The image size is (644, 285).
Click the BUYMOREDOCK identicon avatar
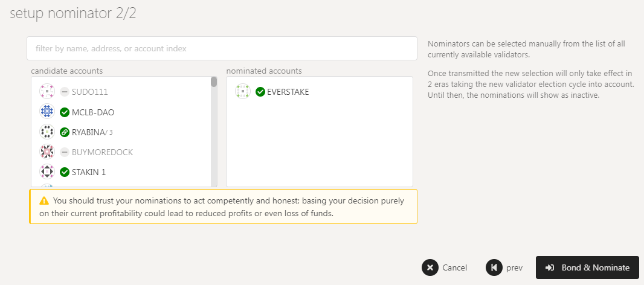47,152
